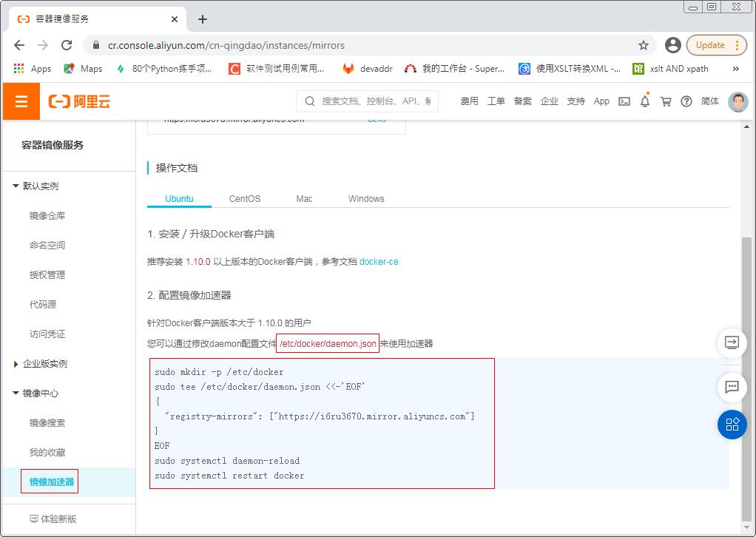Open the help question mark icon
The width and height of the screenshot is (756, 537).
(x=686, y=101)
